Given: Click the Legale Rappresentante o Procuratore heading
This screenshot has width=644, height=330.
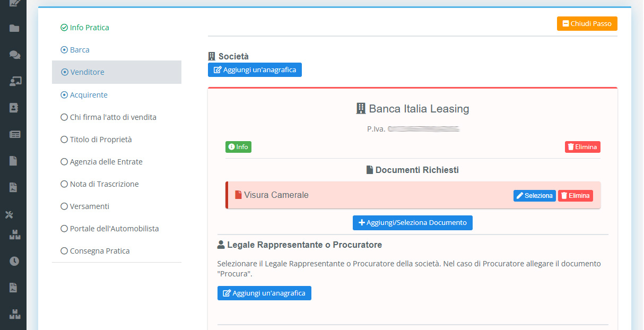Looking at the screenshot, I should 304,245.
